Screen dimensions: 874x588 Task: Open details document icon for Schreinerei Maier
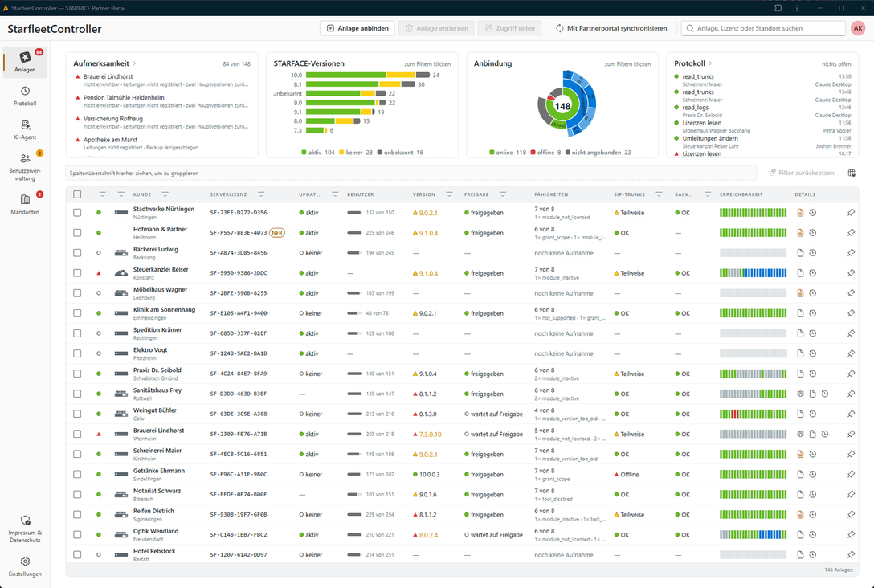(x=800, y=454)
